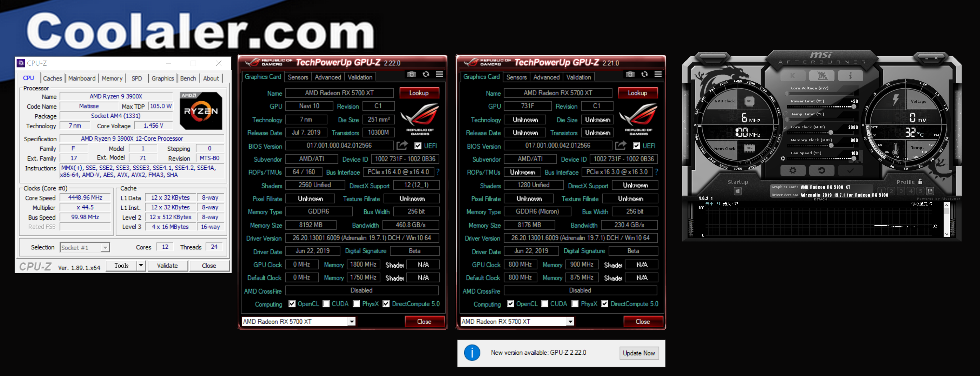980x376 pixels.
Task: Click DETACH below the Afterburner driver version
Action: 820,199
